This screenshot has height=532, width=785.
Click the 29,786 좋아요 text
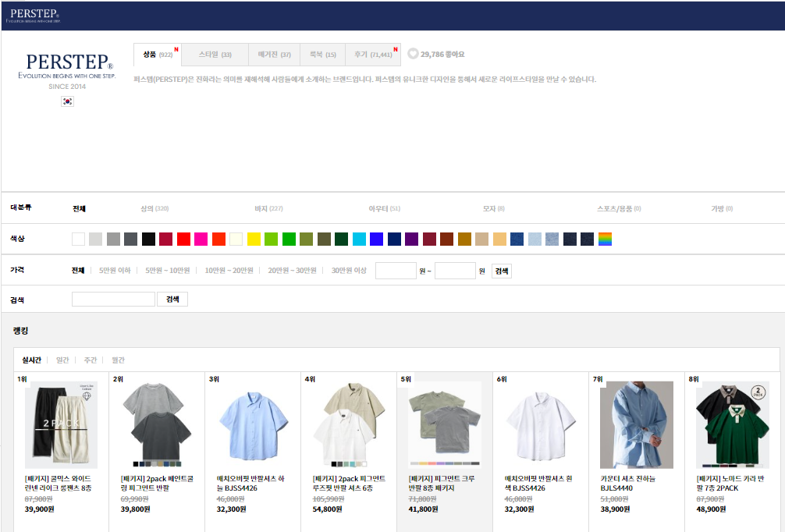(442, 54)
